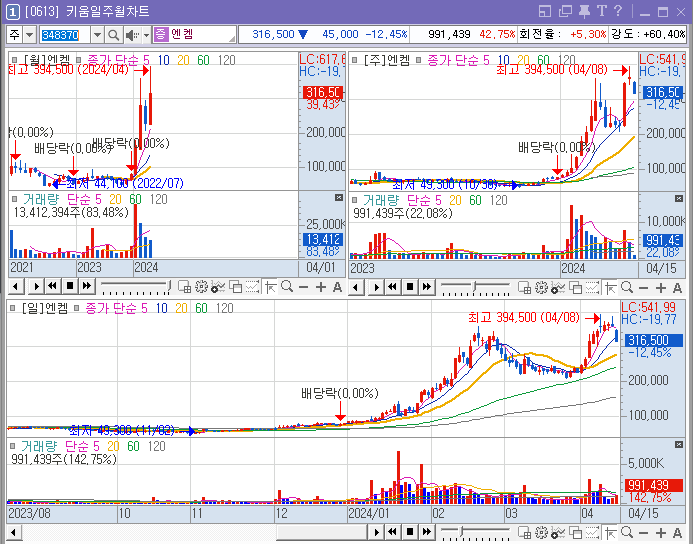The image size is (693, 544).
Task: Fast forward the monthly chart
Action: (x=87, y=287)
